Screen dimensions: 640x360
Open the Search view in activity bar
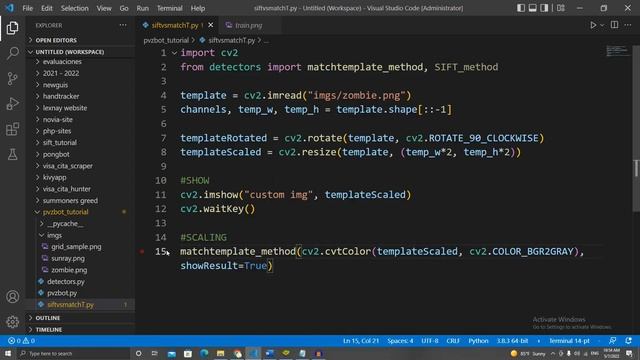point(13,53)
